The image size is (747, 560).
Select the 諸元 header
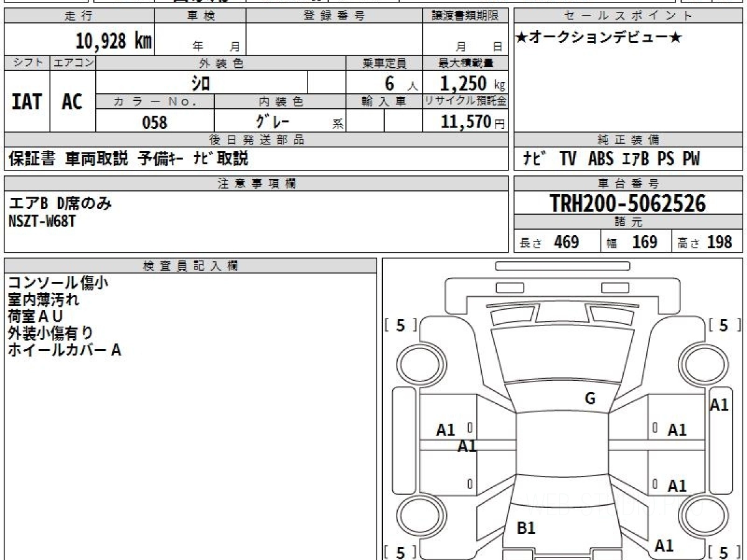pos(629,222)
